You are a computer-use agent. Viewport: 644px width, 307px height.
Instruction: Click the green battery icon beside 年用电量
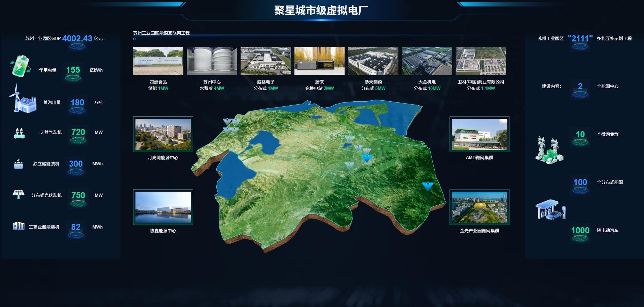[x=20, y=66]
